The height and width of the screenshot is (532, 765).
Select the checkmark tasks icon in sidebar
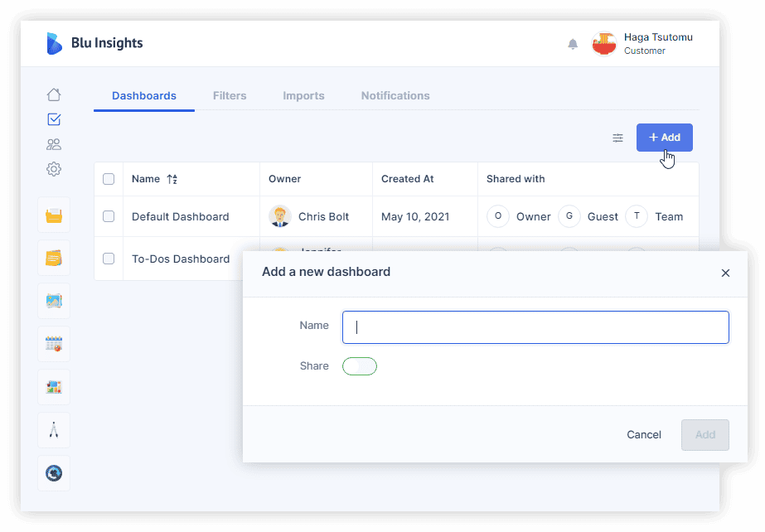(54, 119)
